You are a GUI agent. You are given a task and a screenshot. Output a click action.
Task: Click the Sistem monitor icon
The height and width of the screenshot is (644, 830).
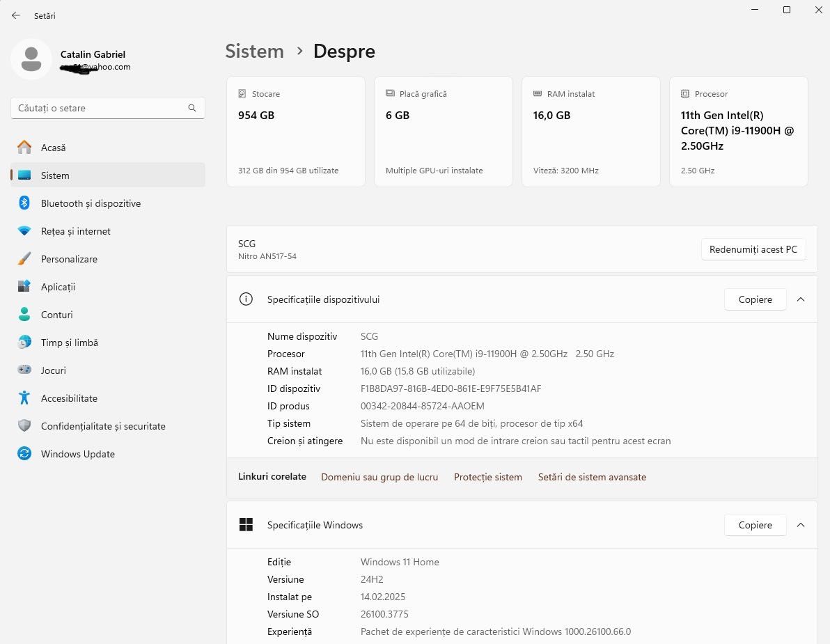(x=24, y=175)
